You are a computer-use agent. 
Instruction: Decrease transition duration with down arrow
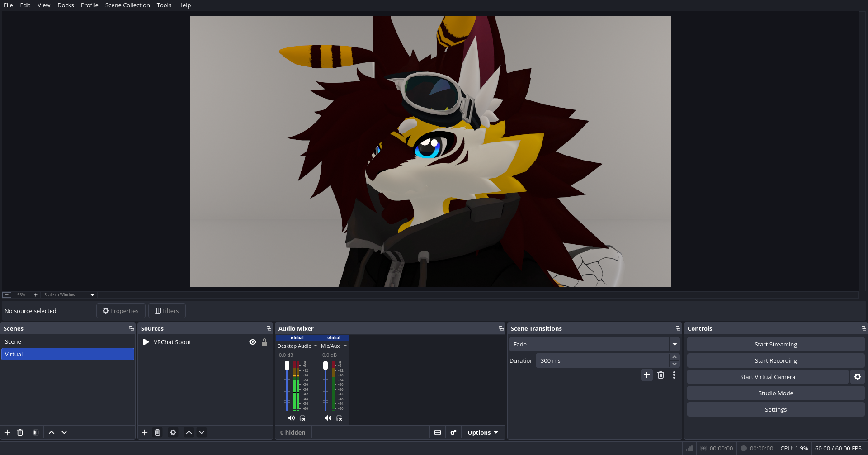coord(675,364)
